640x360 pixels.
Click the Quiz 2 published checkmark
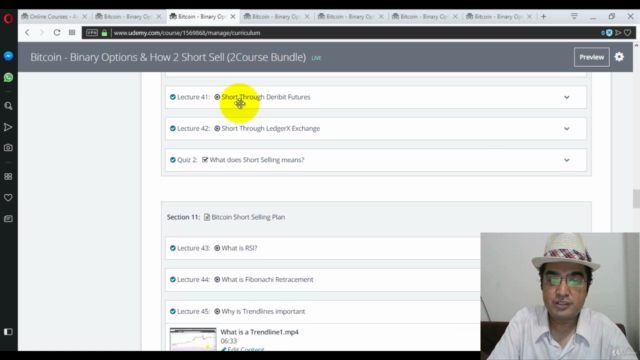(x=173, y=160)
